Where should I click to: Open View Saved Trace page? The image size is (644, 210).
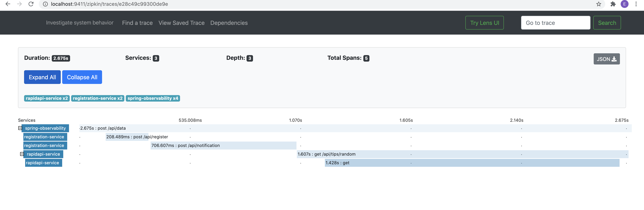pyautogui.click(x=181, y=23)
